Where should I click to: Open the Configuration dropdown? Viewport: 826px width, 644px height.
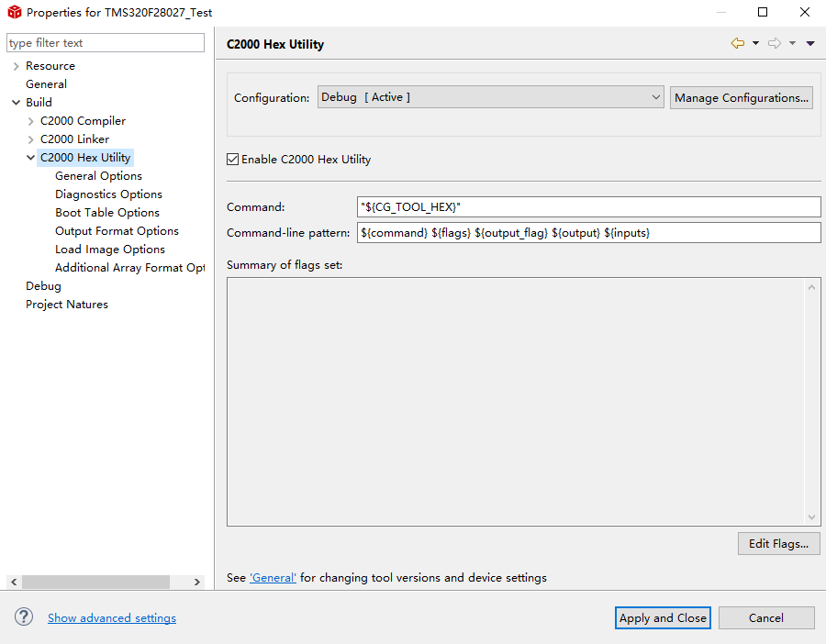tap(490, 97)
